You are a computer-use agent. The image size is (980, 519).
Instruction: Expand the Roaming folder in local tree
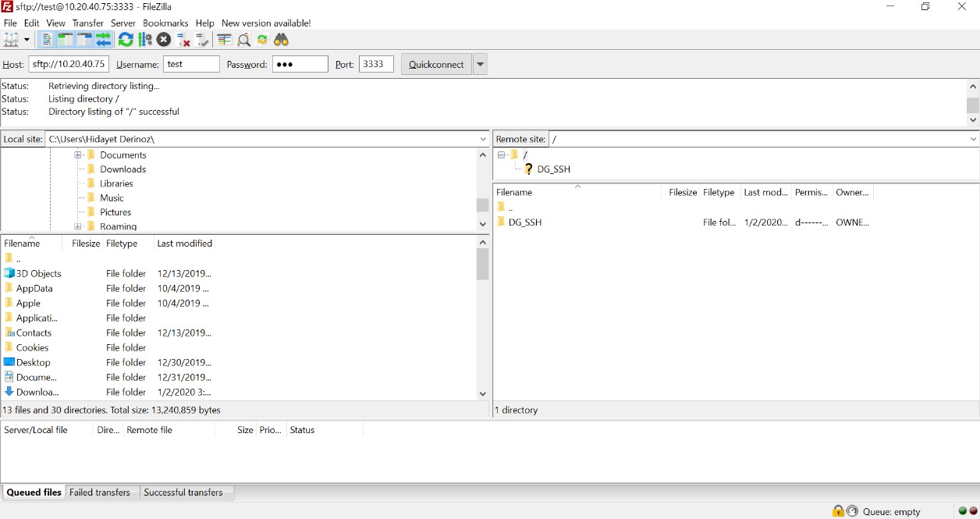click(x=78, y=226)
